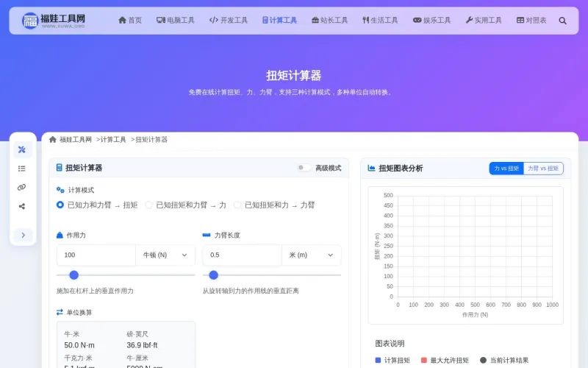Click hint text 施加在杠杆上的垂直作用力
The width and height of the screenshot is (588, 368).
tap(95, 291)
